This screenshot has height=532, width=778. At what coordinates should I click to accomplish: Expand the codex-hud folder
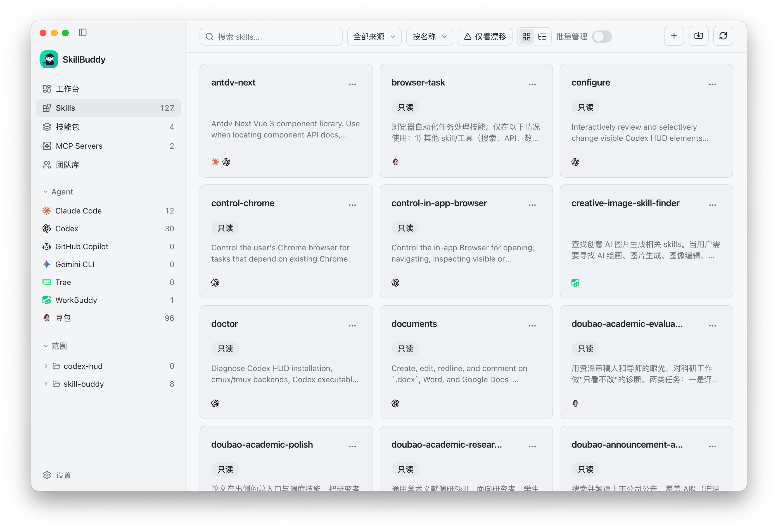pos(46,366)
